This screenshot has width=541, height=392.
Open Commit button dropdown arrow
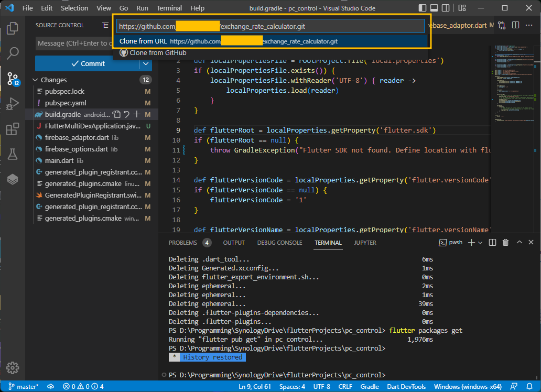(x=146, y=63)
